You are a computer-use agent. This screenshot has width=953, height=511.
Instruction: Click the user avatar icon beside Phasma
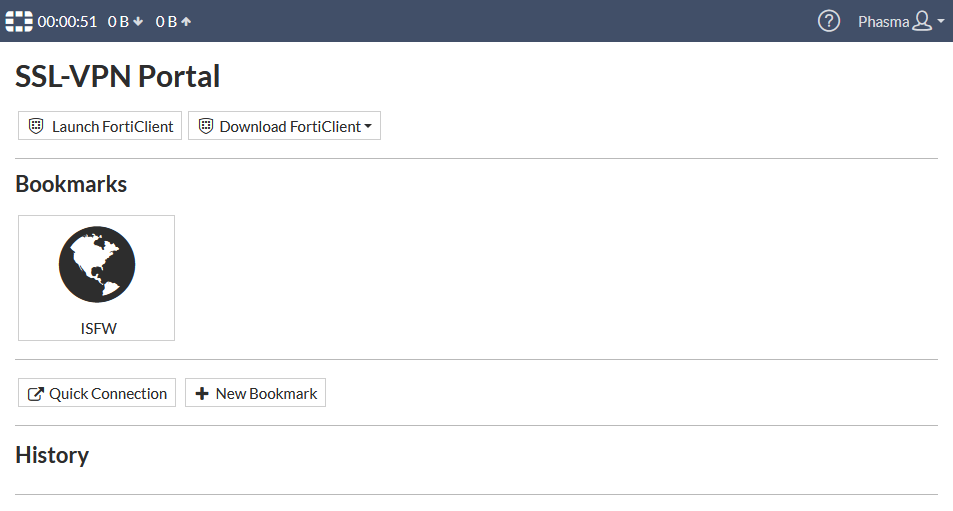922,21
